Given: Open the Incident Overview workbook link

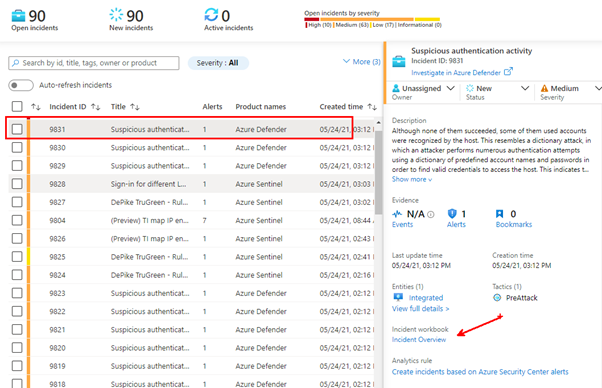Looking at the screenshot, I should tap(419, 340).
